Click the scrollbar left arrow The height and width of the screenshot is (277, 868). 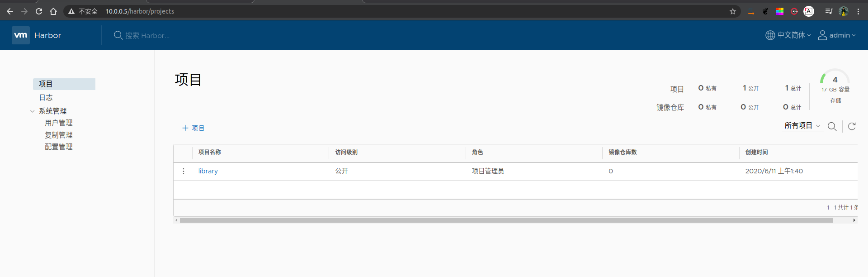coord(176,220)
